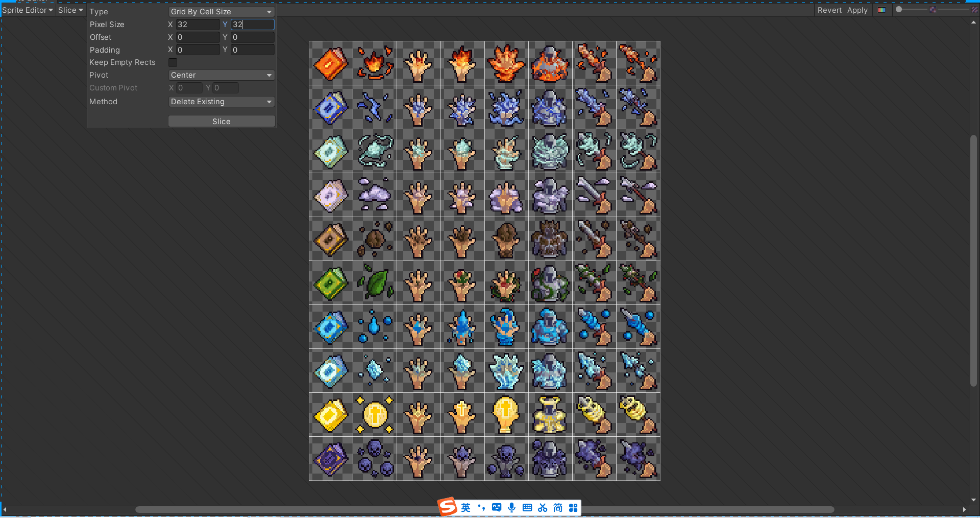Click the scroll right arrow at bottom

click(964, 510)
